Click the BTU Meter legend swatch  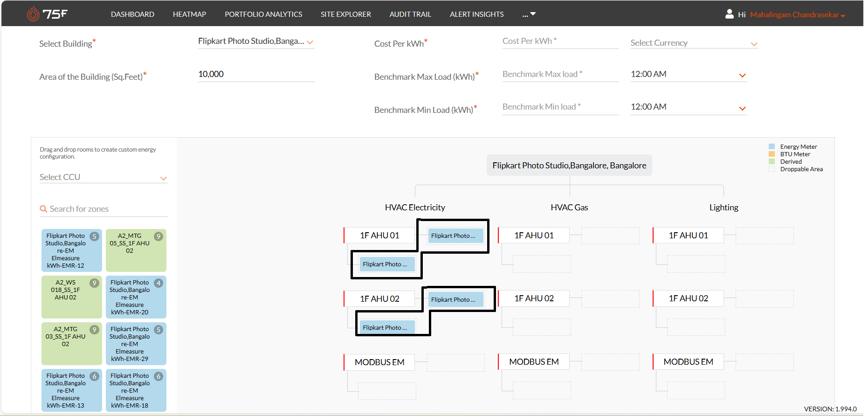click(772, 154)
